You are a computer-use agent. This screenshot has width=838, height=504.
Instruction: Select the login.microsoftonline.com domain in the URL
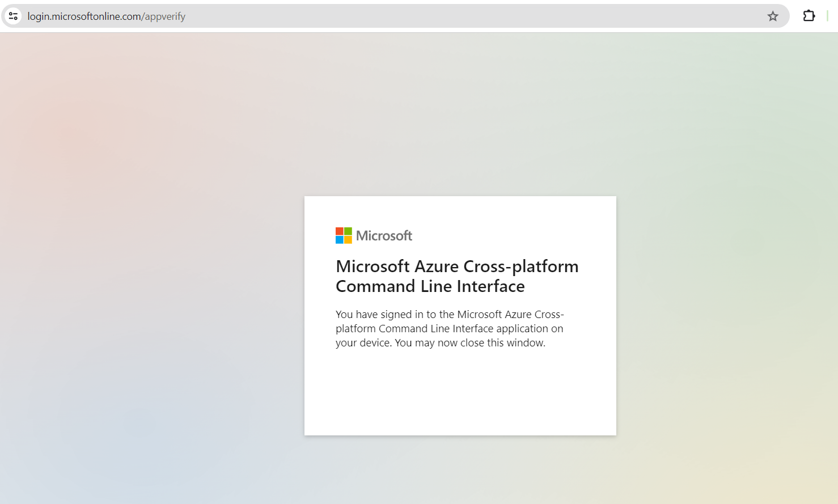[84, 16]
